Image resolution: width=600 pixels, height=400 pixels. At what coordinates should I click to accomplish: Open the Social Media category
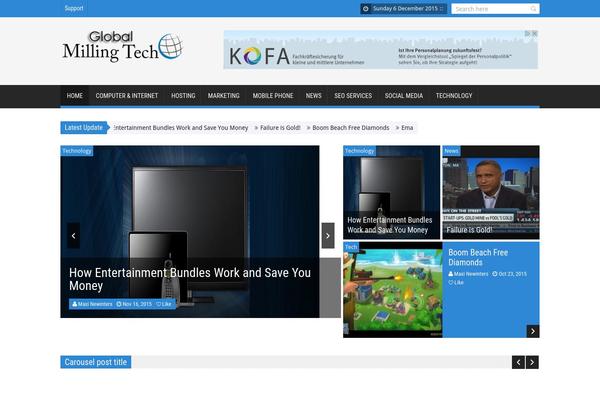404,96
